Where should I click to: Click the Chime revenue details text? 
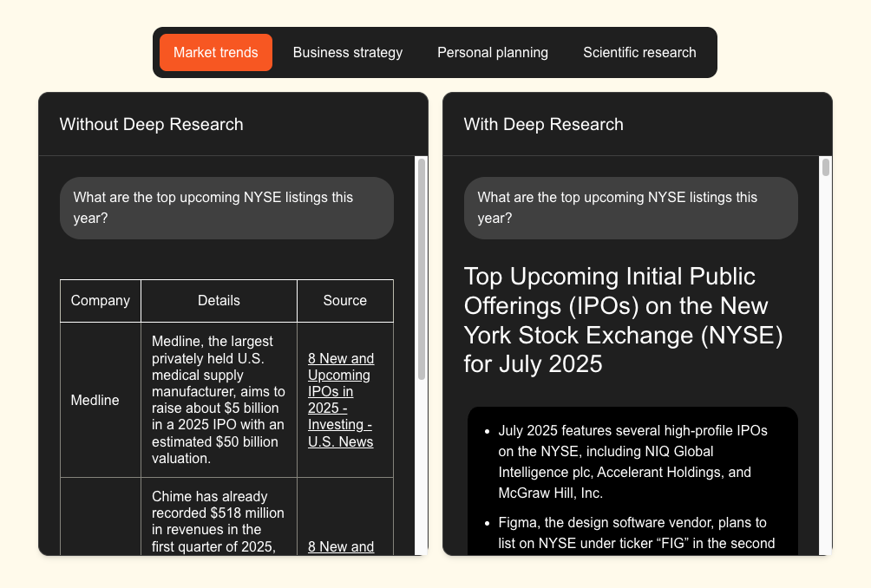click(218, 521)
